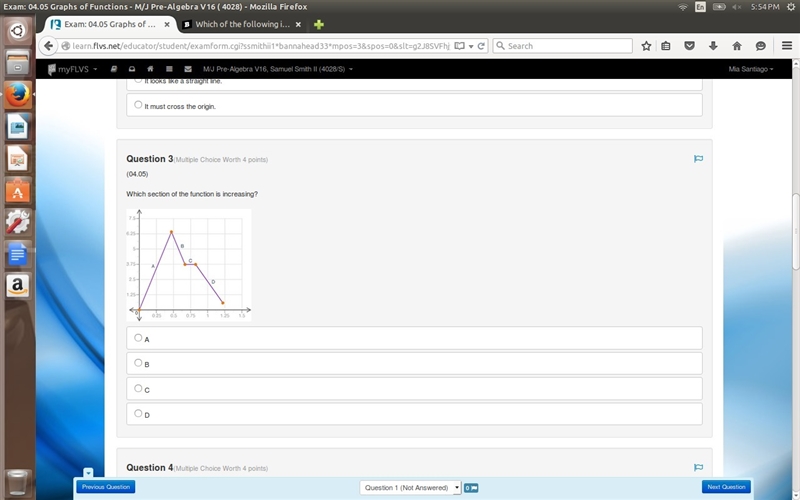Close the Exam 04.05 Graphs tab
The width and height of the screenshot is (800, 500).
point(167,24)
